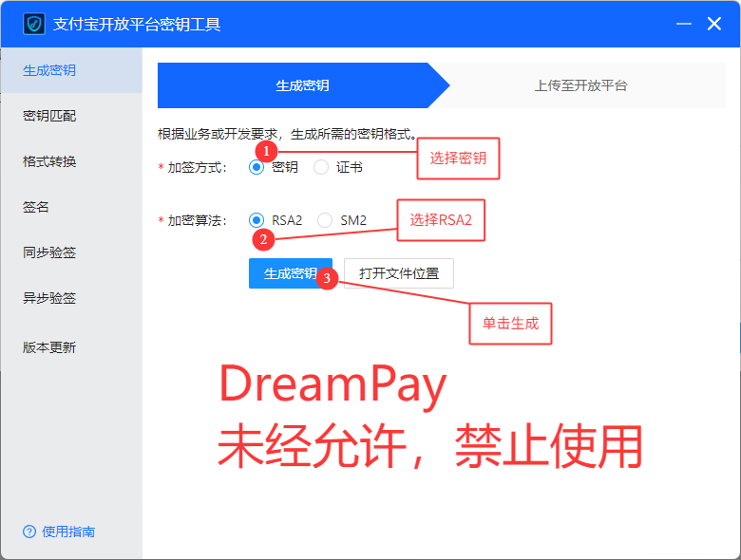The image size is (741, 560).
Task: Select the 密钥 signing method radio button
Action: [256, 167]
